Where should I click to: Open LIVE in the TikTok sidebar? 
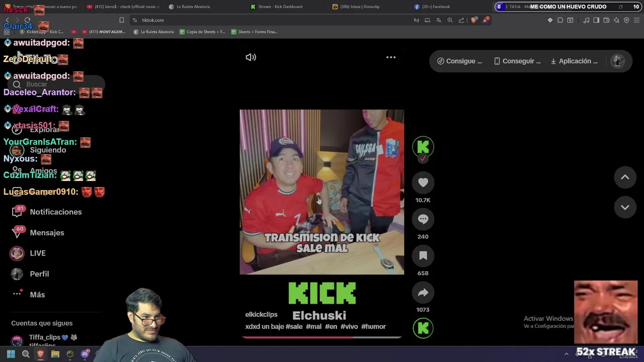(29, 253)
